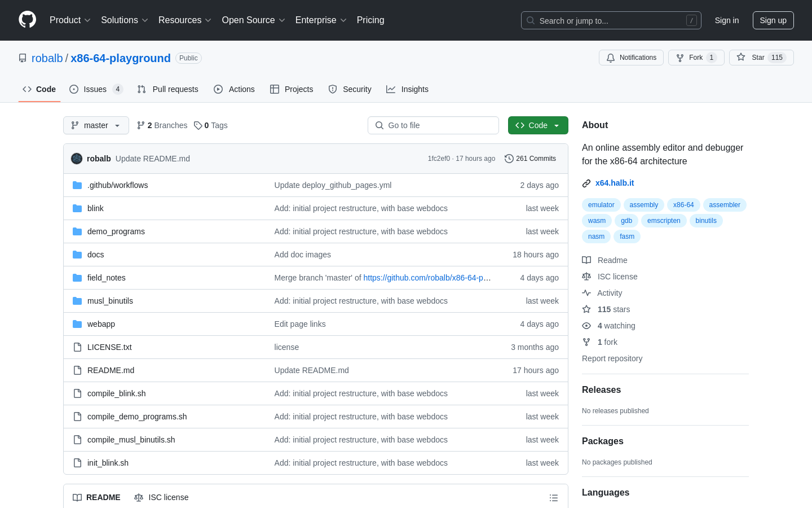Click the emulator topic tag
This screenshot has width=812, height=508.
601,205
